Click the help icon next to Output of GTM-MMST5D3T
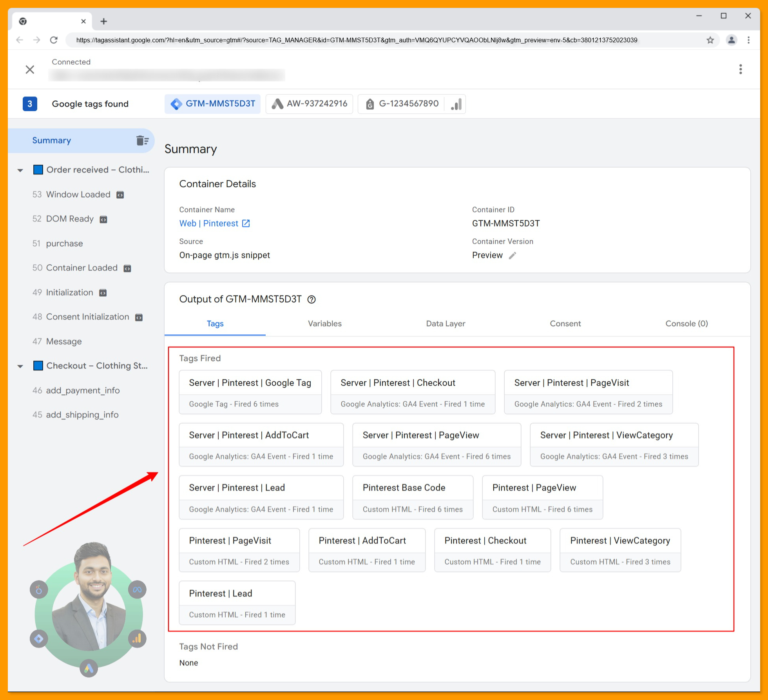This screenshot has height=700, width=768. point(312,299)
